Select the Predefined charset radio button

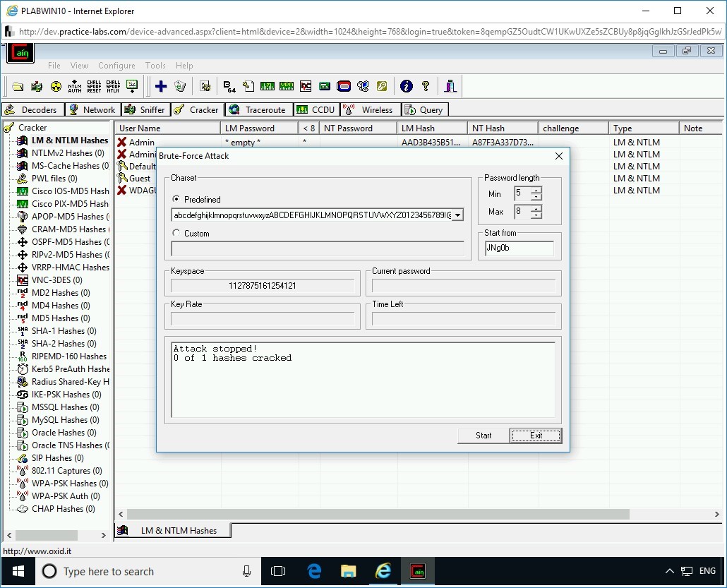point(176,200)
